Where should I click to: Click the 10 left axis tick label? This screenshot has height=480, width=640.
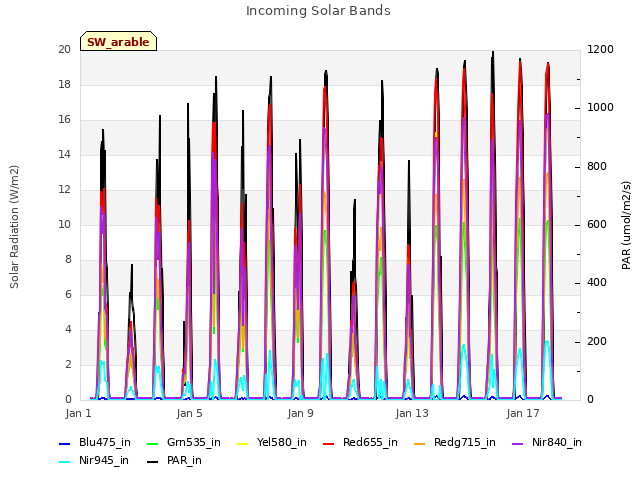tap(64, 224)
